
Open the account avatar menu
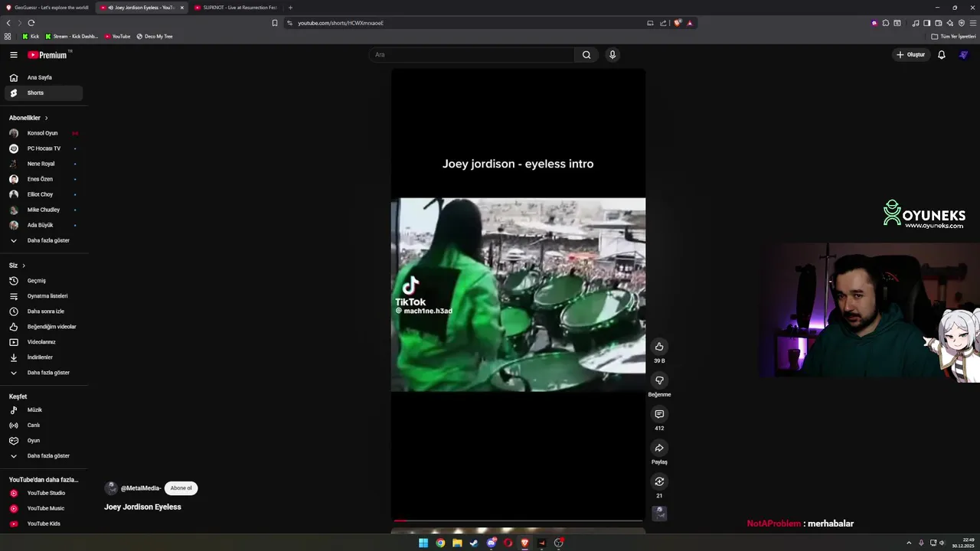pos(964,55)
